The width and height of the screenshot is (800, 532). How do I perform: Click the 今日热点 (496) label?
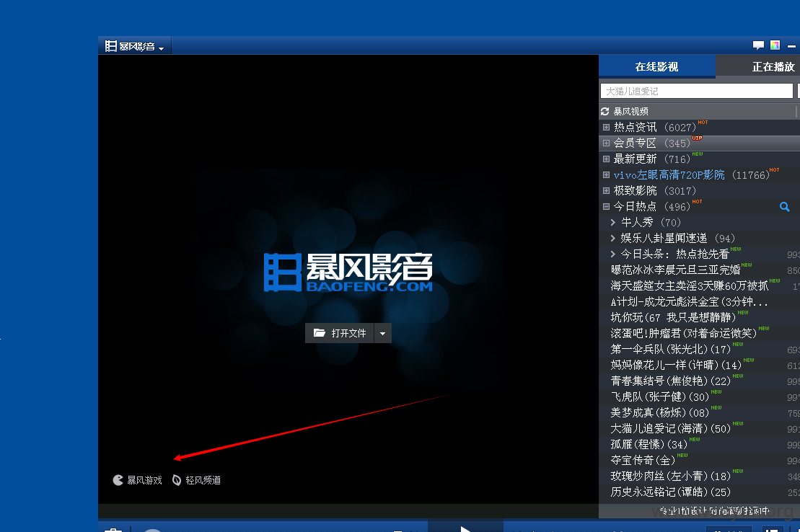[652, 207]
